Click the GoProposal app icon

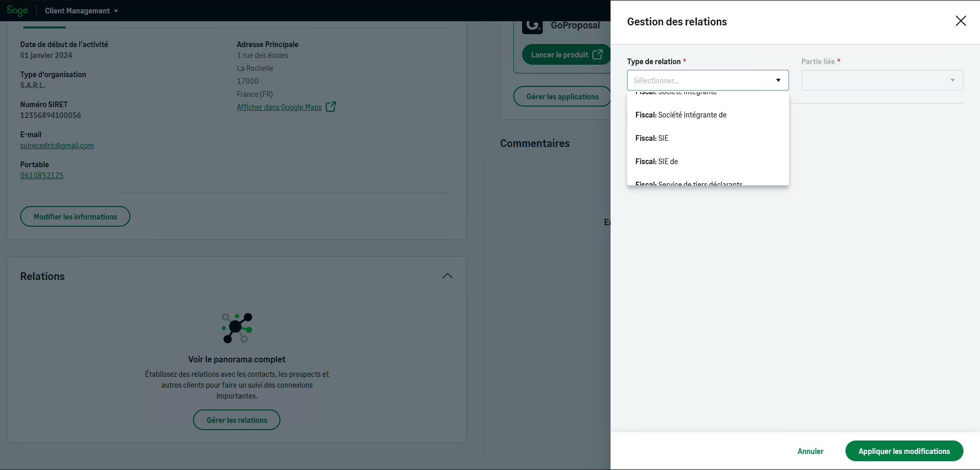[532, 25]
